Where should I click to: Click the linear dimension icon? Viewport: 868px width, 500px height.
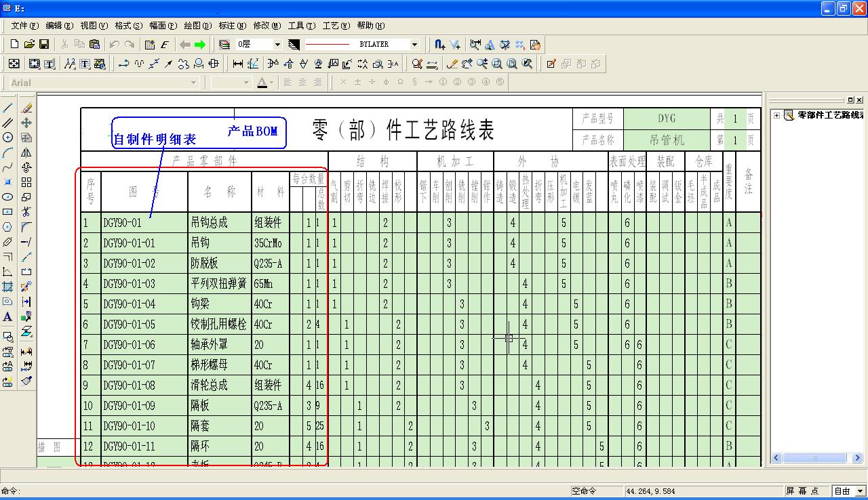238,64
